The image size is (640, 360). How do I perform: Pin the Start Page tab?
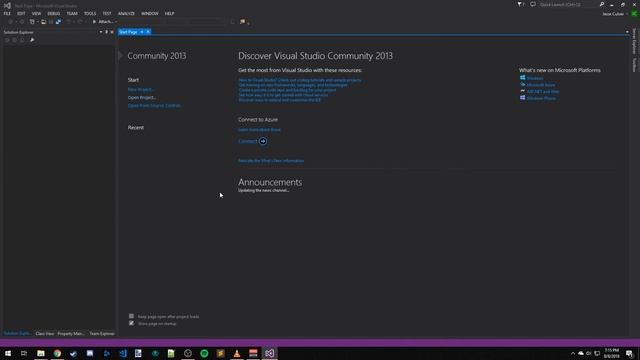pos(142,32)
